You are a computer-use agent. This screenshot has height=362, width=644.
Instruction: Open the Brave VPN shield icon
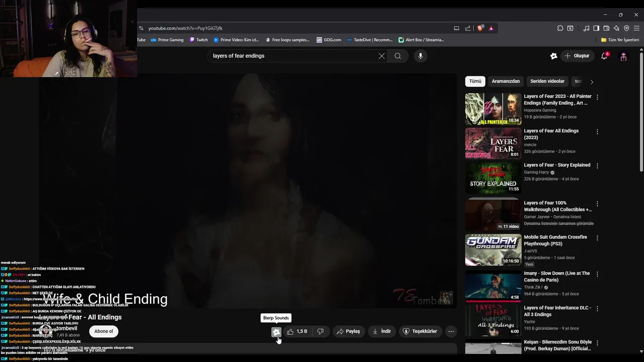click(x=626, y=28)
